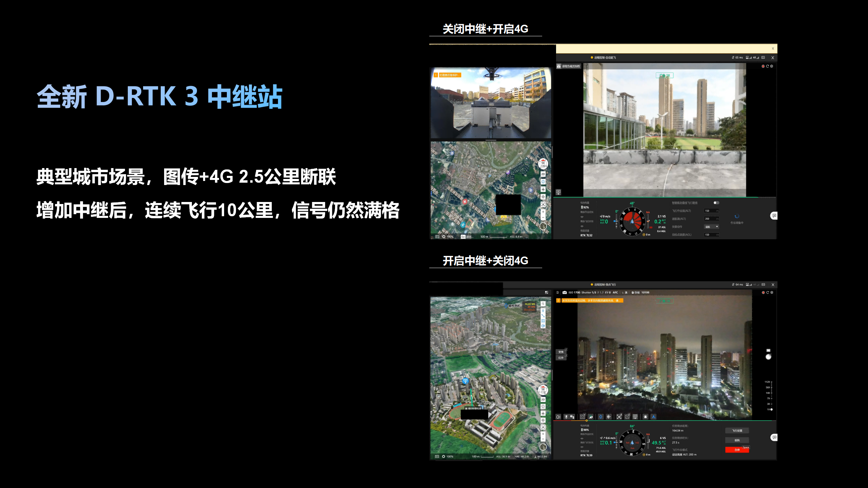
Task: Click the snowflake-style icon in night toolbar
Action: [609, 417]
